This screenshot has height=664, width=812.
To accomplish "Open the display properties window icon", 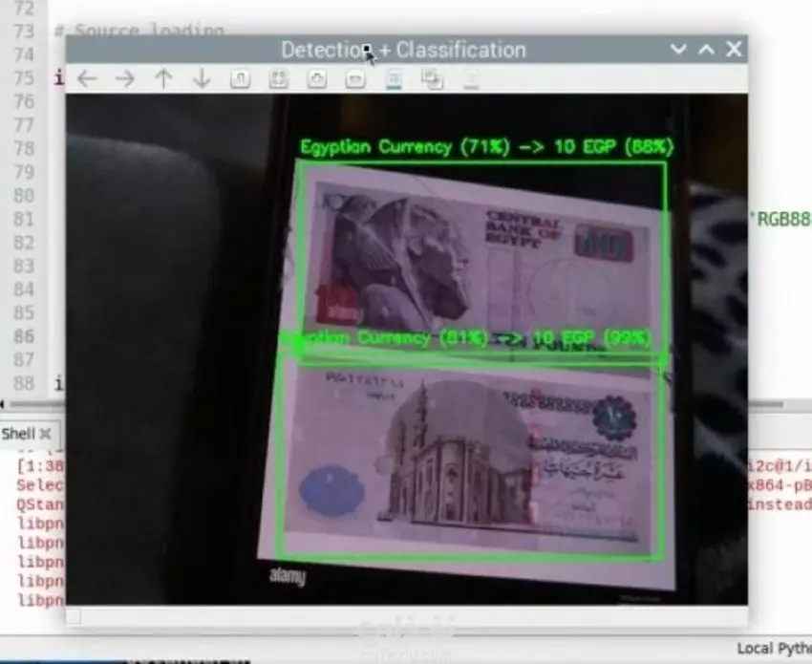I will 471,79.
